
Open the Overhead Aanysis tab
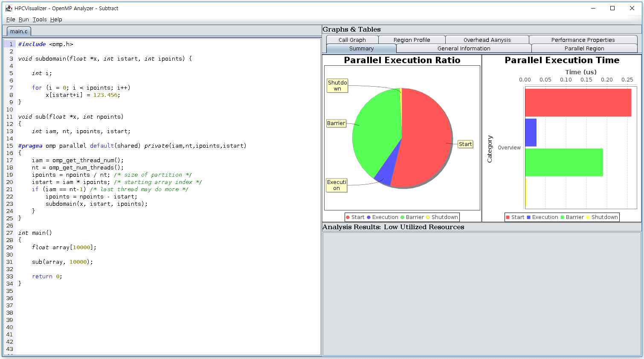coord(487,40)
